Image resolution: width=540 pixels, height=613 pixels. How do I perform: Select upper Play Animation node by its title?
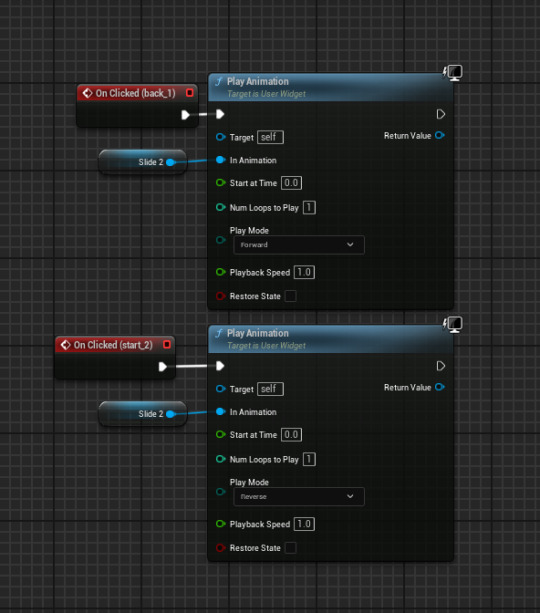pyautogui.click(x=258, y=81)
